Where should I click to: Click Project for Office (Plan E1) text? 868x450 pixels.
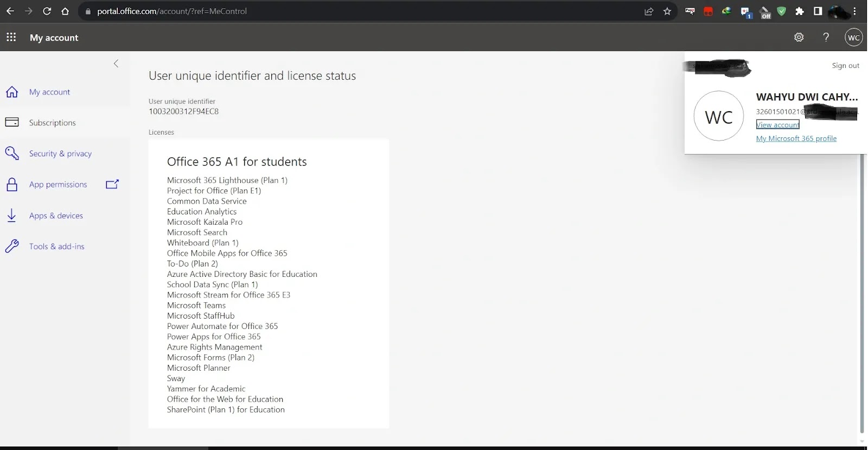(x=214, y=191)
